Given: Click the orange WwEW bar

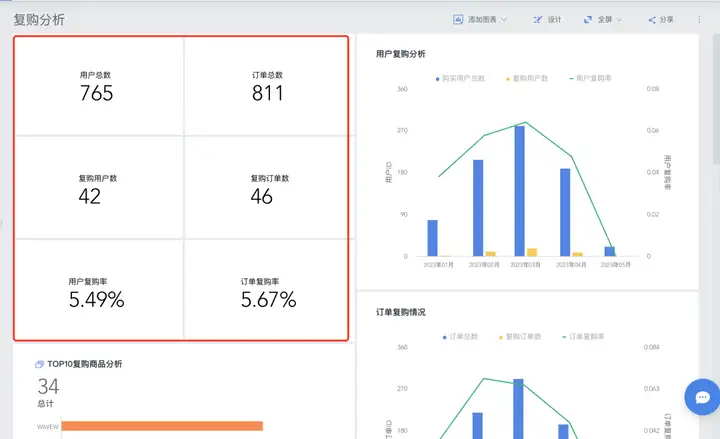Looking at the screenshot, I should (162, 426).
